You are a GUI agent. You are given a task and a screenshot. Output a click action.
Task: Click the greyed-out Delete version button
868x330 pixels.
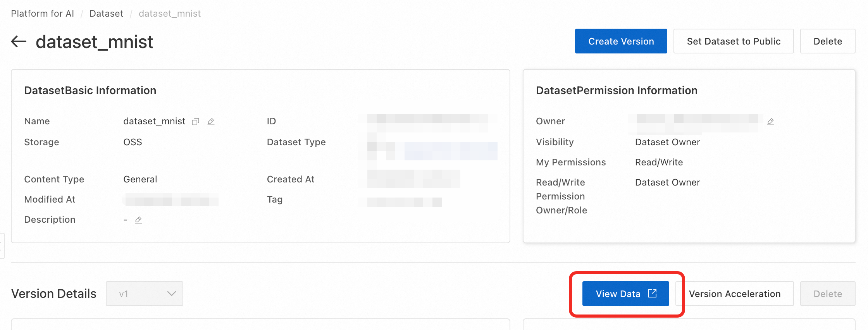(827, 294)
